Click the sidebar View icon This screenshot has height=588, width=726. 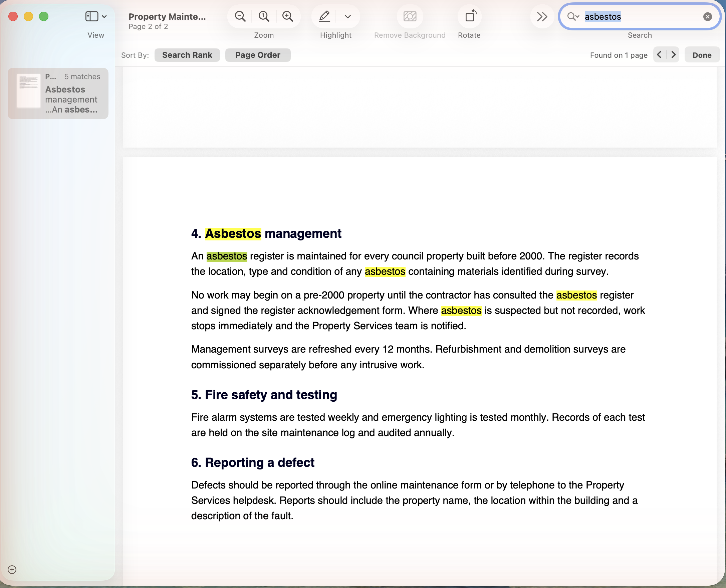tap(91, 16)
